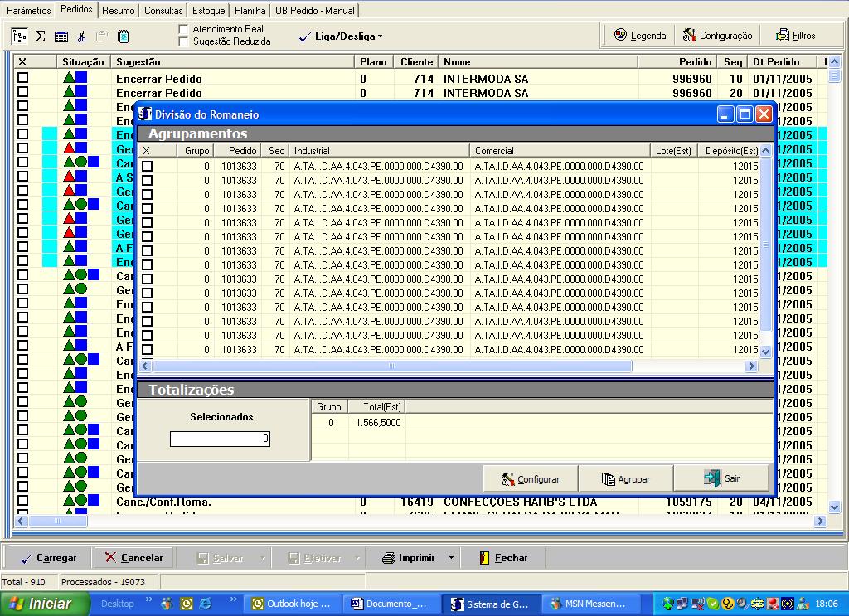Open the Imprimir dropdown arrow
The height and width of the screenshot is (616, 849).
point(451,558)
